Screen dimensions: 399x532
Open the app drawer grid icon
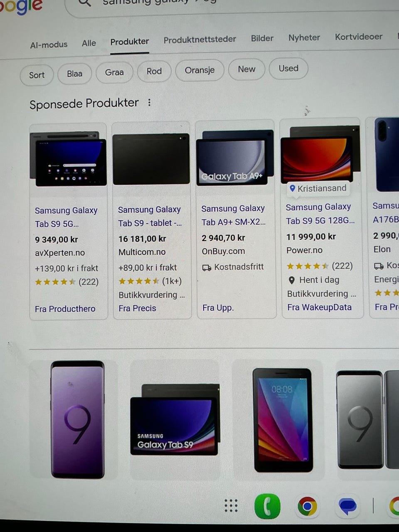231,505
